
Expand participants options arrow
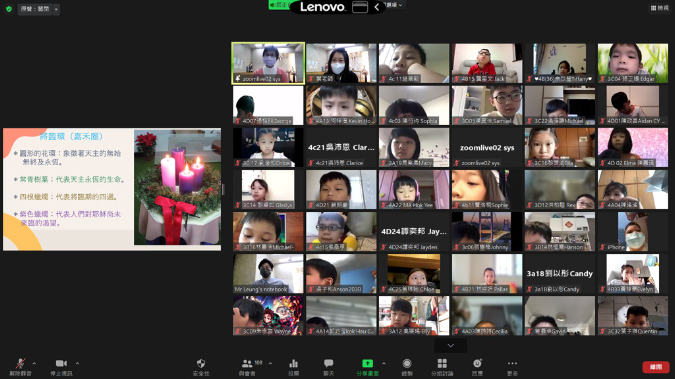point(270,363)
